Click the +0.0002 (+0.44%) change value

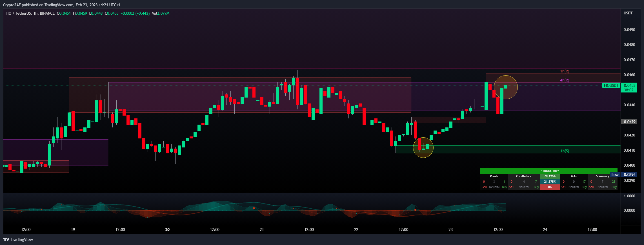135,13
